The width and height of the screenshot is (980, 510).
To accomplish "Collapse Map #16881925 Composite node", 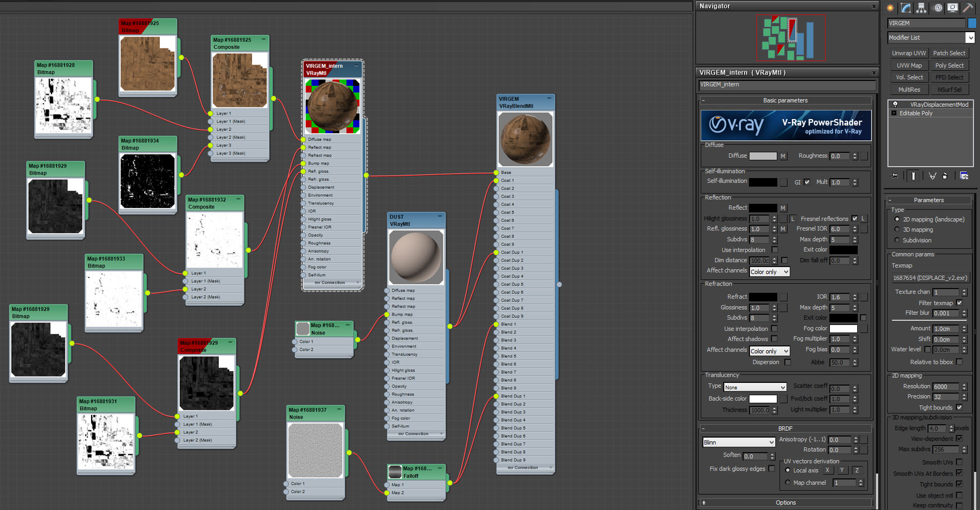I will pyautogui.click(x=263, y=40).
